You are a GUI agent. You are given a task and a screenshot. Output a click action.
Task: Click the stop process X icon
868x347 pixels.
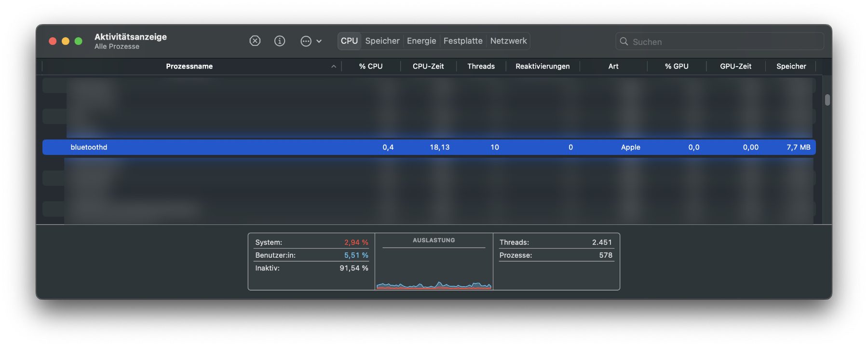click(x=255, y=41)
